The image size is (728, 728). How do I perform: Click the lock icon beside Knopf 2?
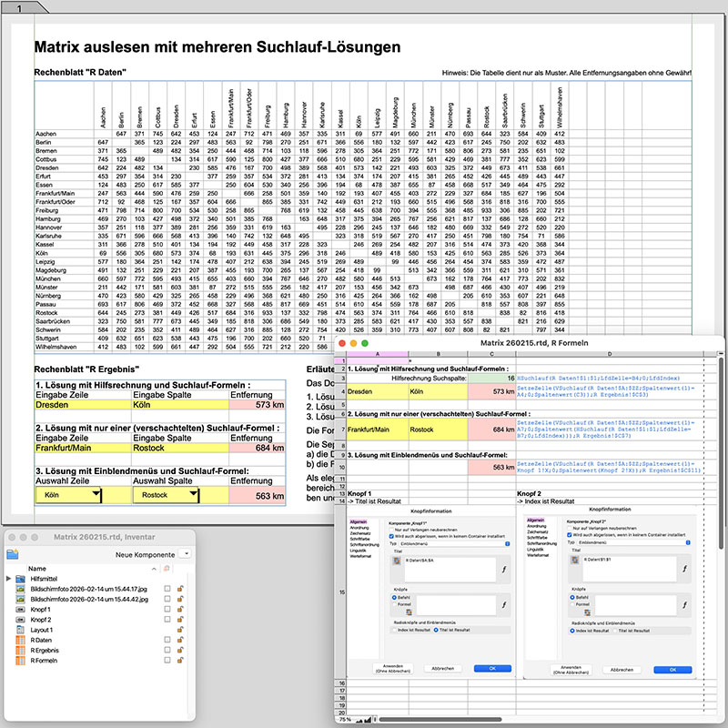pos(181,620)
